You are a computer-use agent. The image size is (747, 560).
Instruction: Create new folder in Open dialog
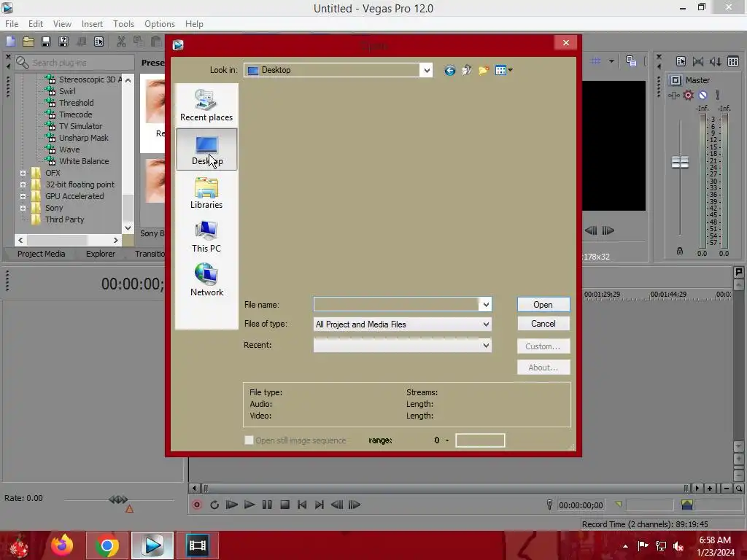pyautogui.click(x=484, y=71)
